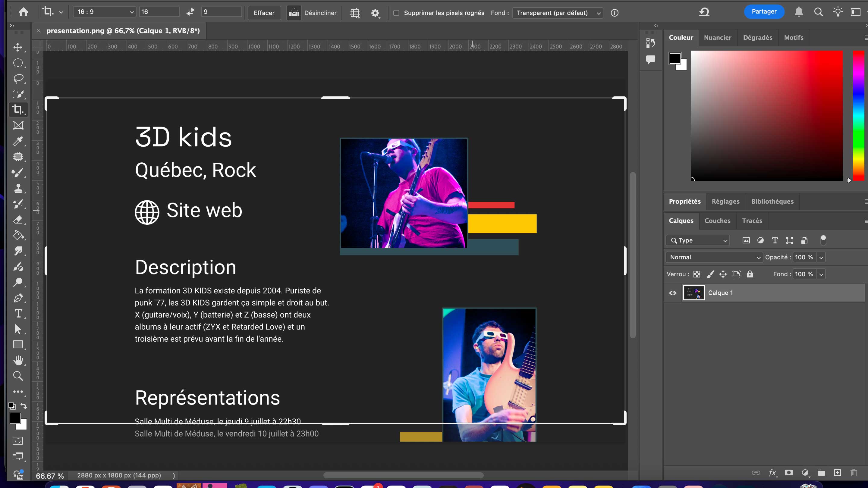Image resolution: width=868 pixels, height=488 pixels.
Task: Select the Zoom tool
Action: [x=18, y=376]
